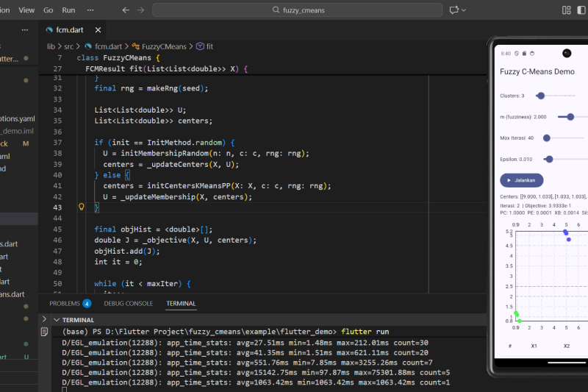
Task: Close the fcm.dart editor tab
Action: tap(98, 30)
